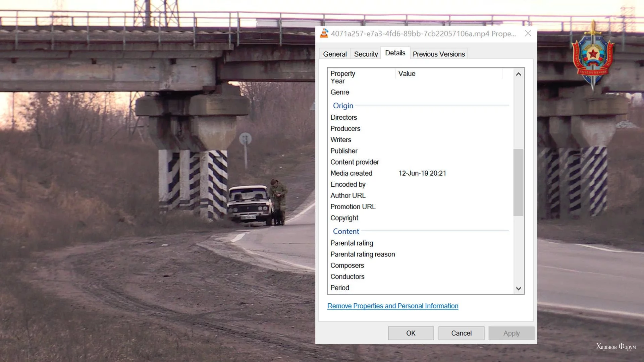
Task: Switch to the General tab
Action: pyautogui.click(x=335, y=54)
